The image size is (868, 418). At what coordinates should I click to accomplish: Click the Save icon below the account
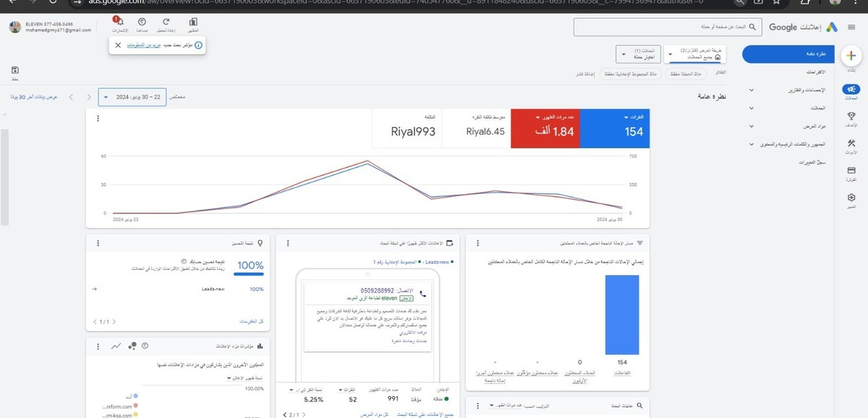(x=15, y=71)
